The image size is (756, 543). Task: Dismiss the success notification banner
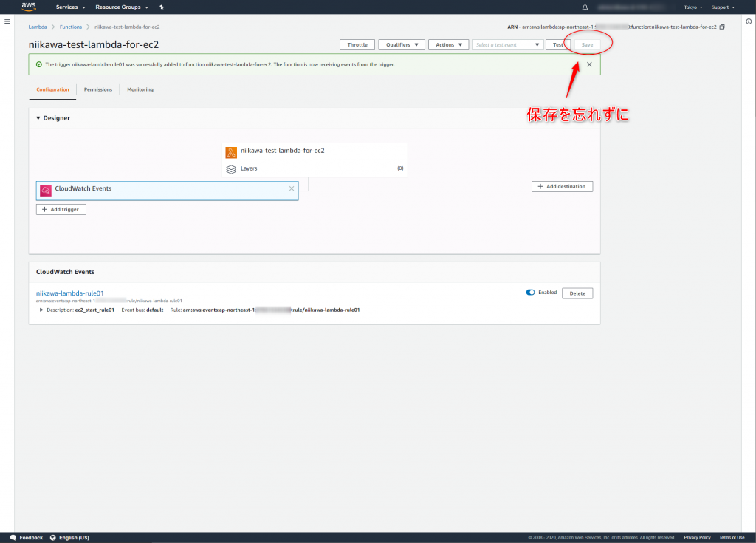coord(589,64)
